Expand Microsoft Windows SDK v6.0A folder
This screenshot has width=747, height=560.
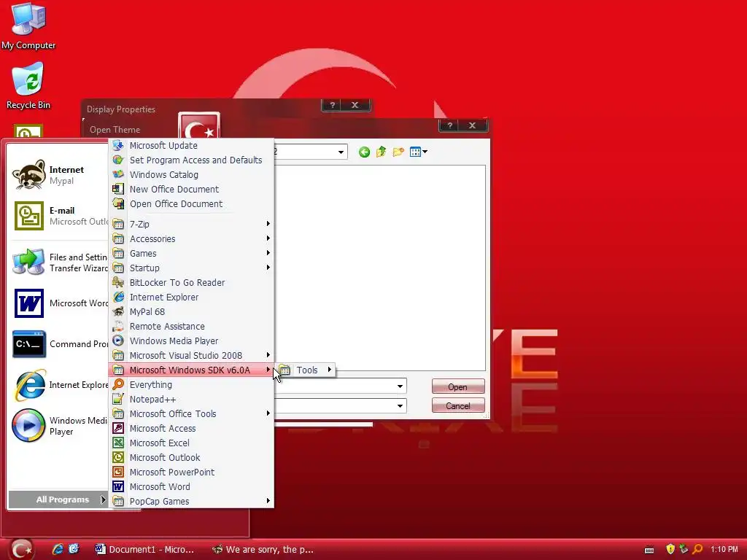[192, 370]
